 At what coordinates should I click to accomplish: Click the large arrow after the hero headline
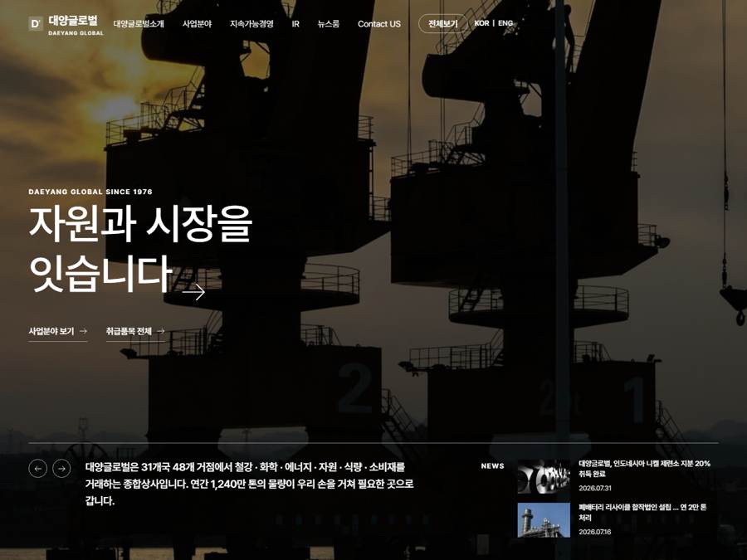[193, 292]
